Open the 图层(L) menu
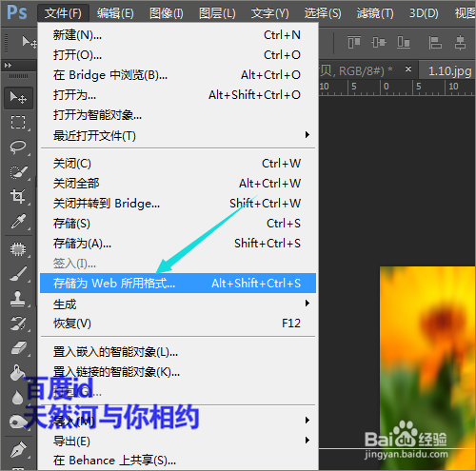The width and height of the screenshot is (476, 471). point(217,13)
